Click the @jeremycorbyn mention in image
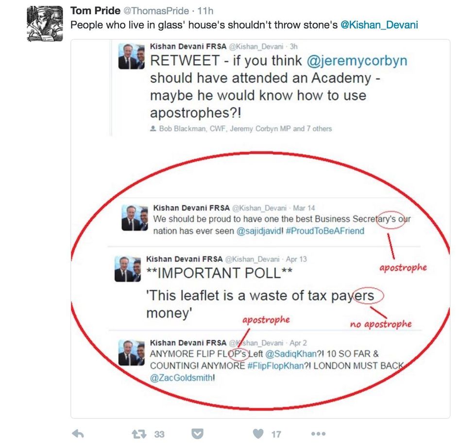The image size is (476, 448). 357,61
